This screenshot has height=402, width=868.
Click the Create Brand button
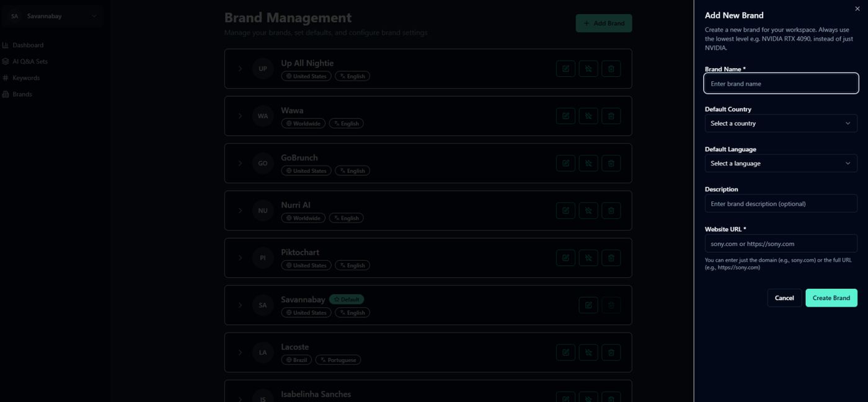(x=831, y=298)
